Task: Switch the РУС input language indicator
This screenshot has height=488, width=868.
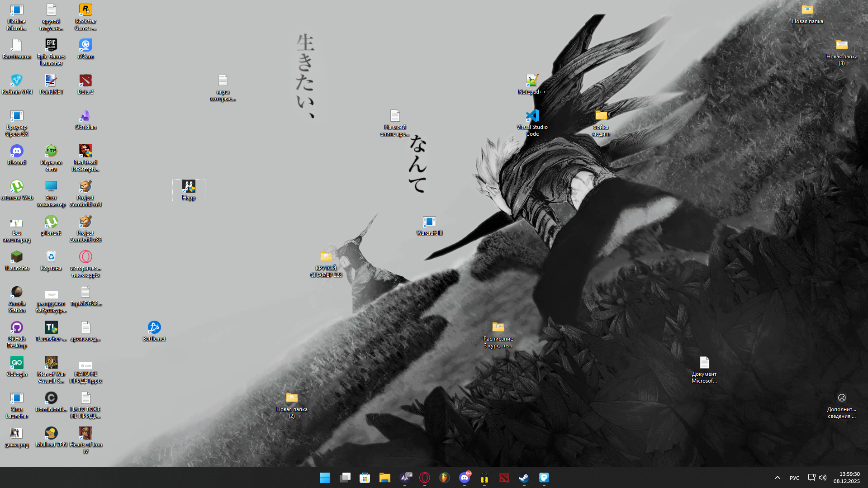Action: click(794, 478)
